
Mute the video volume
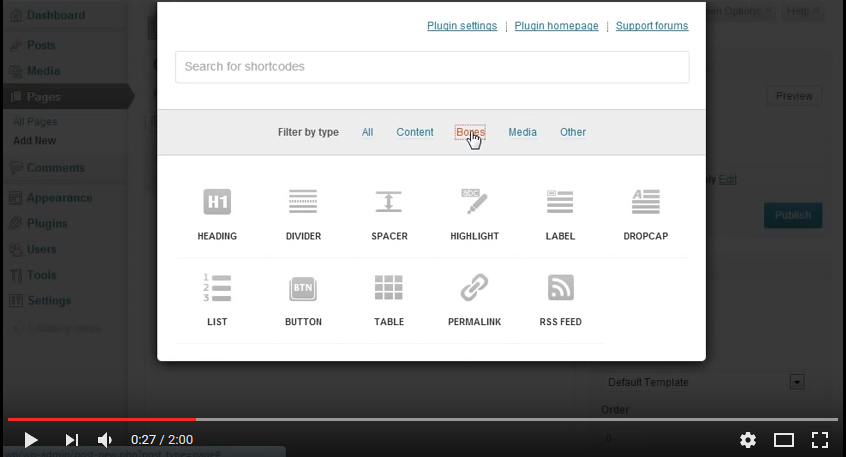tap(105, 439)
